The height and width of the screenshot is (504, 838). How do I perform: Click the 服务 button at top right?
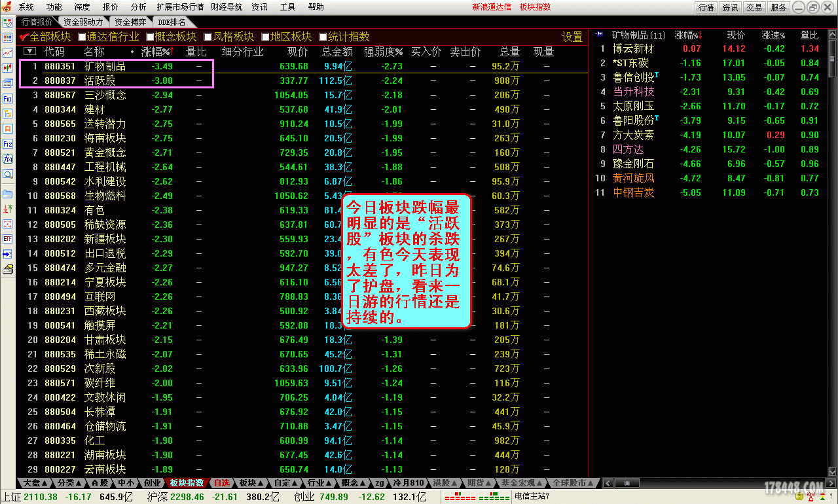point(778,7)
